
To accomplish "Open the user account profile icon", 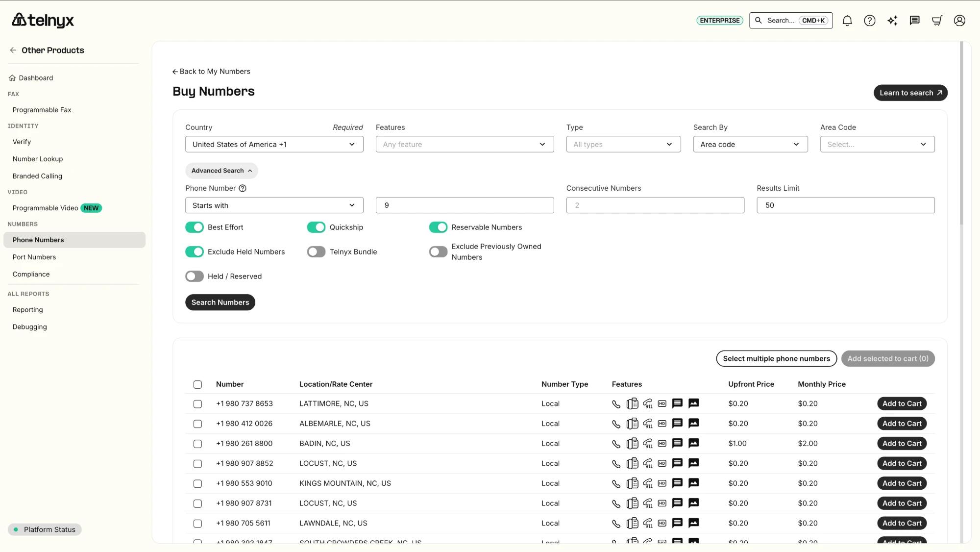I will tap(959, 21).
